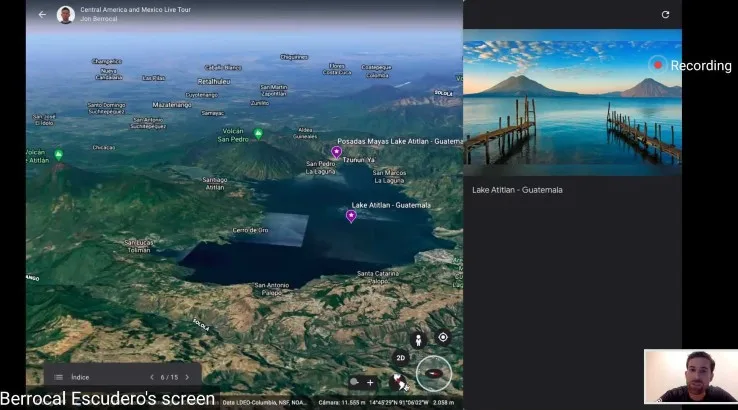Click the presenter's webcam video thumbnail

click(x=690, y=376)
